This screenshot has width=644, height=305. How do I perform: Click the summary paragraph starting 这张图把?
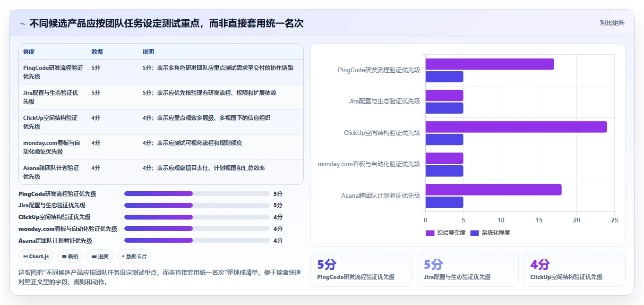pos(160,278)
